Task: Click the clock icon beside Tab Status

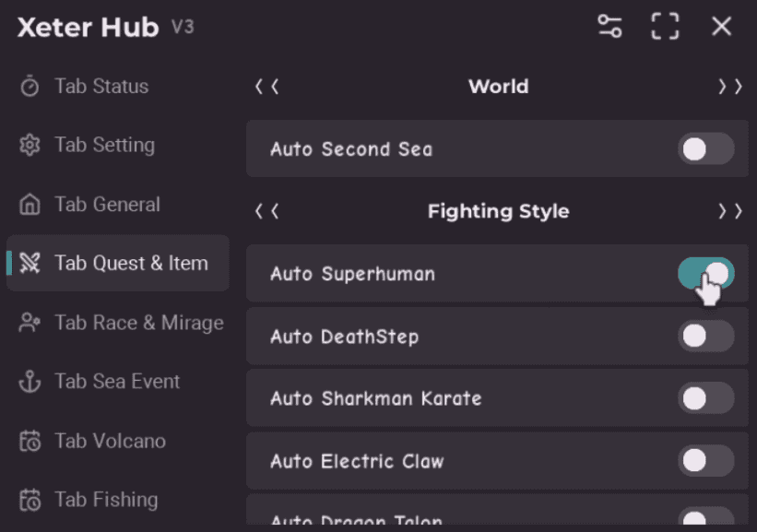Action: pos(30,86)
